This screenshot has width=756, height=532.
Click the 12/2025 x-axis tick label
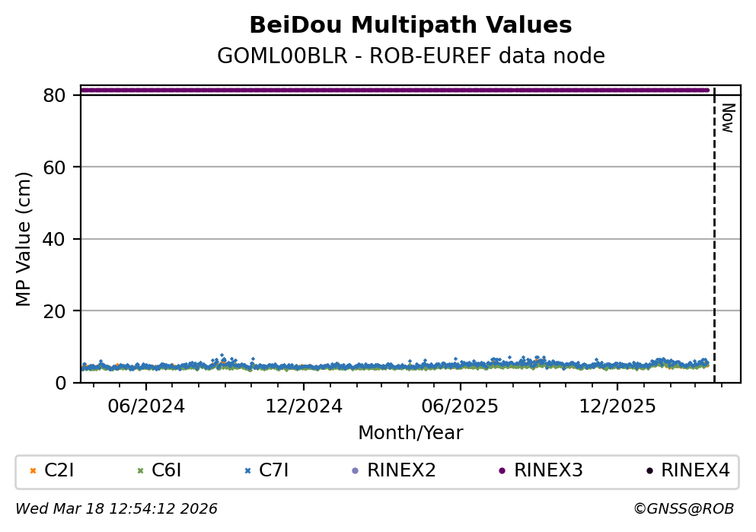(617, 406)
